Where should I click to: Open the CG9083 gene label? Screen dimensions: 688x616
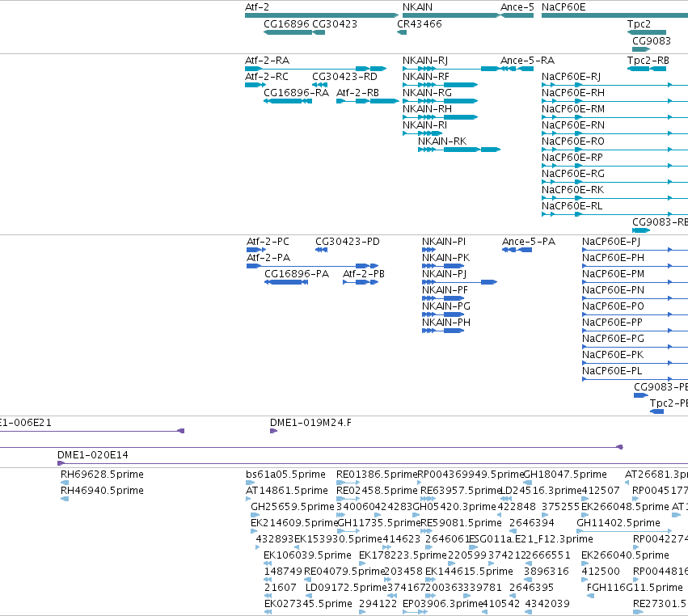click(x=652, y=40)
